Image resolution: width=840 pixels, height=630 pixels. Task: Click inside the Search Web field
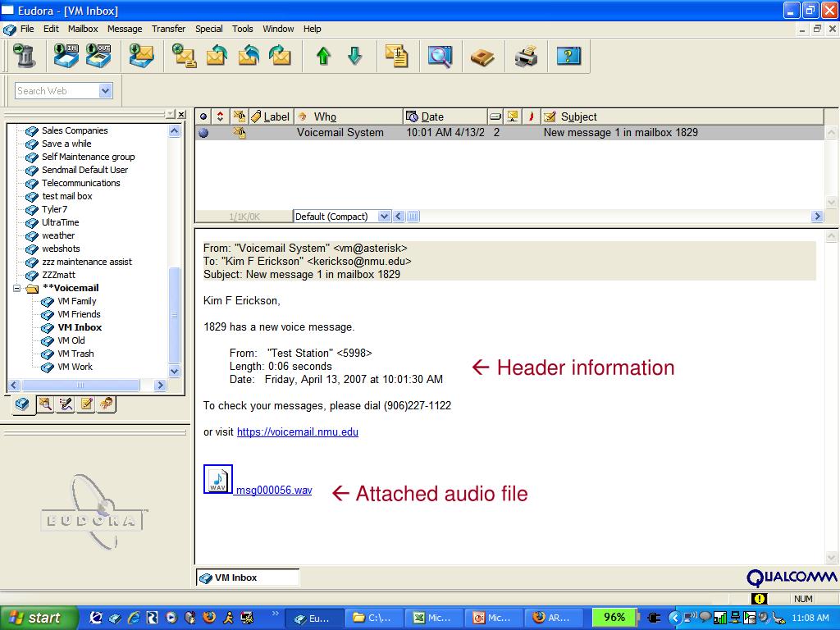pos(57,90)
